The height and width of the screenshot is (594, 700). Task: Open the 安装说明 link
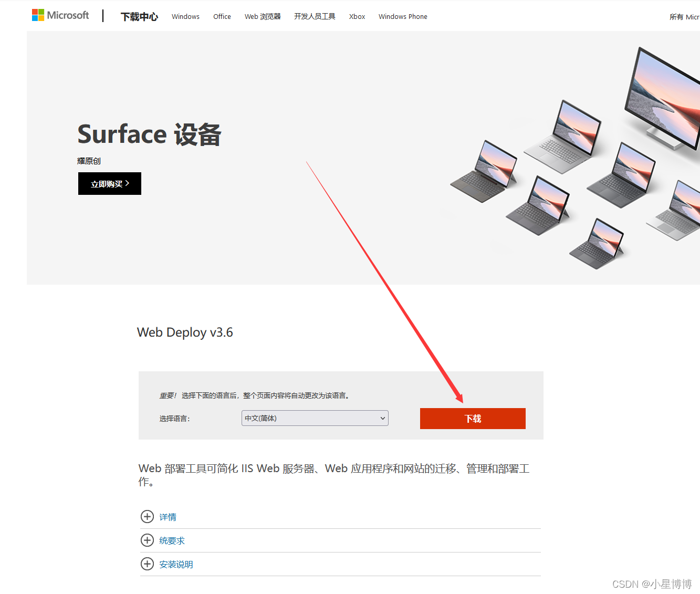click(x=176, y=565)
